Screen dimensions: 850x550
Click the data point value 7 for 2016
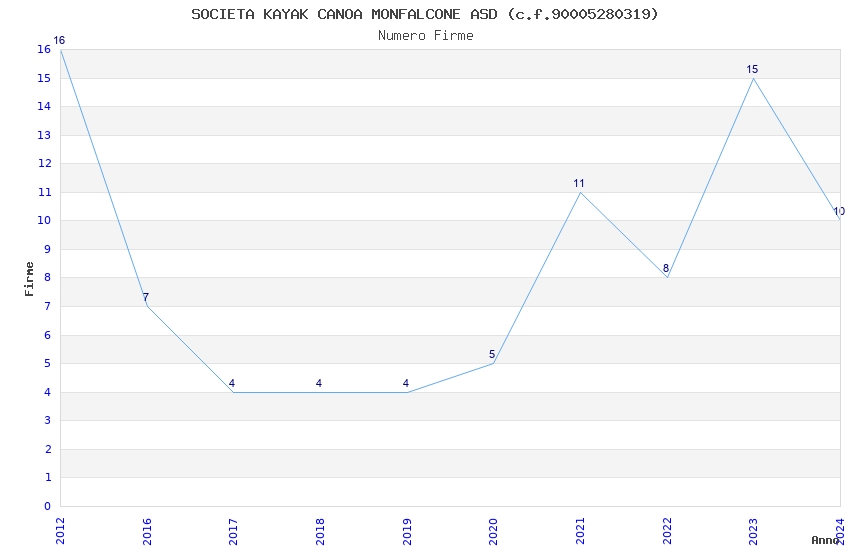coord(146,297)
